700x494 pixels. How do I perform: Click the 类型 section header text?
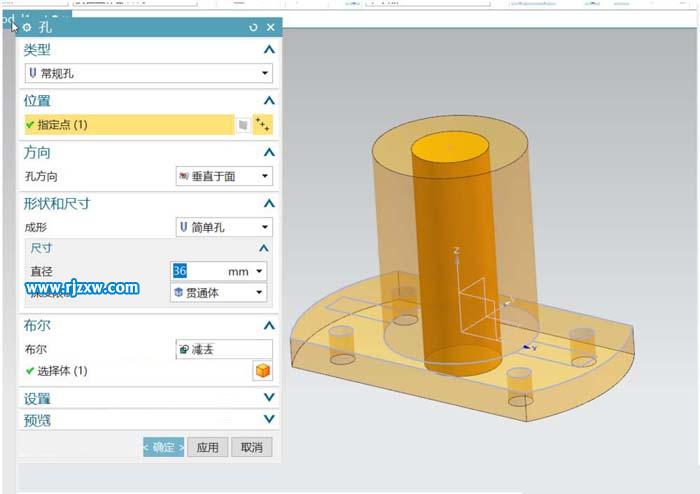coord(37,50)
